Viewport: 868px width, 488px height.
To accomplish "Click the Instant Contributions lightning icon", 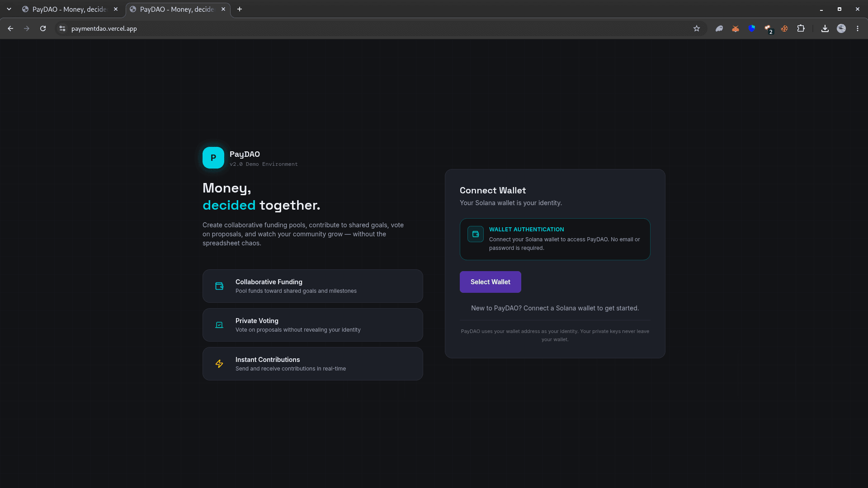I will click(x=219, y=364).
